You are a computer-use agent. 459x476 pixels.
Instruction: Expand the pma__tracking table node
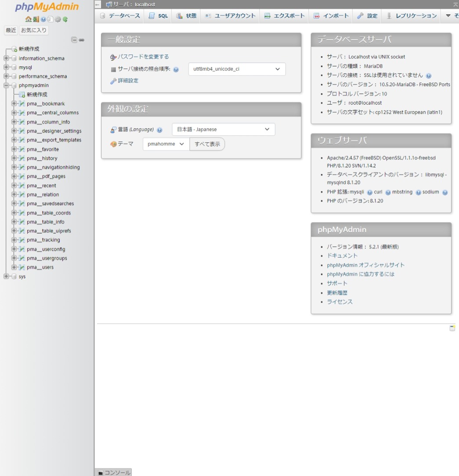tap(14, 239)
